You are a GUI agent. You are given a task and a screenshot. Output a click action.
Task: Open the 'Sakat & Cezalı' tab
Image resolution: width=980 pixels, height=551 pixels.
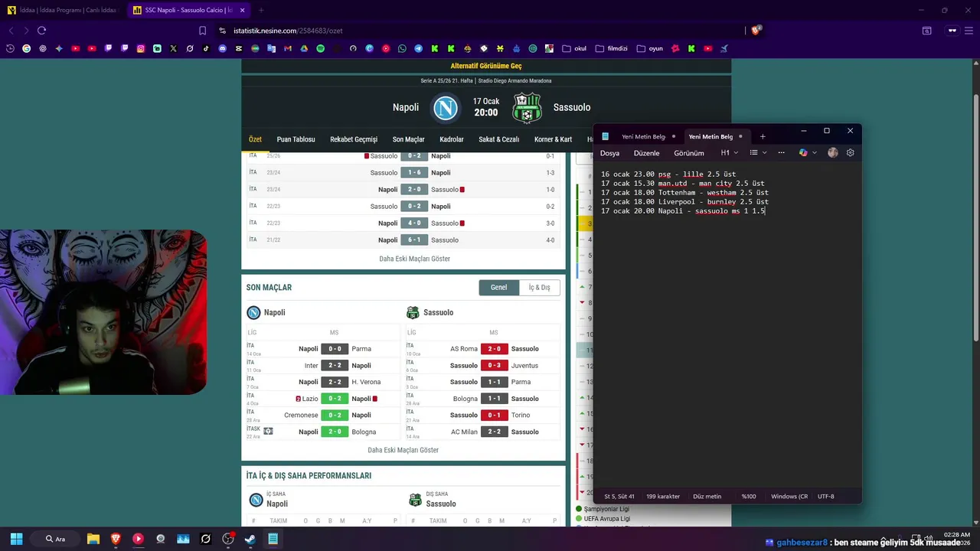click(498, 139)
